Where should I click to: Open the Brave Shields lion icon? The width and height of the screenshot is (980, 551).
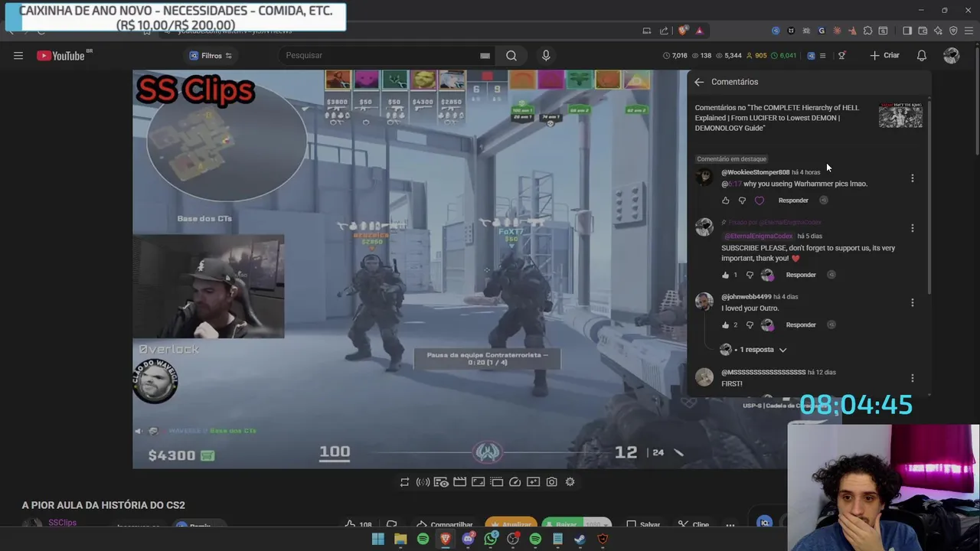pos(683,31)
